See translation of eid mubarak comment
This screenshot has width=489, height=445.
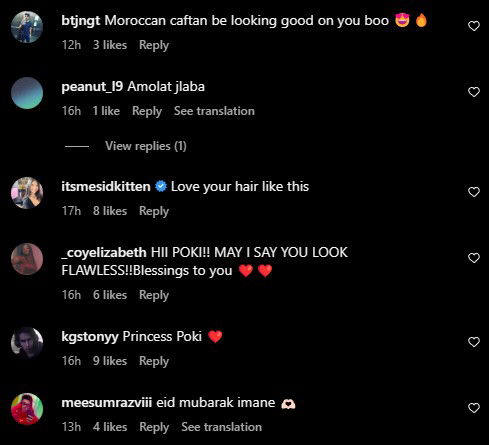pyautogui.click(x=222, y=427)
